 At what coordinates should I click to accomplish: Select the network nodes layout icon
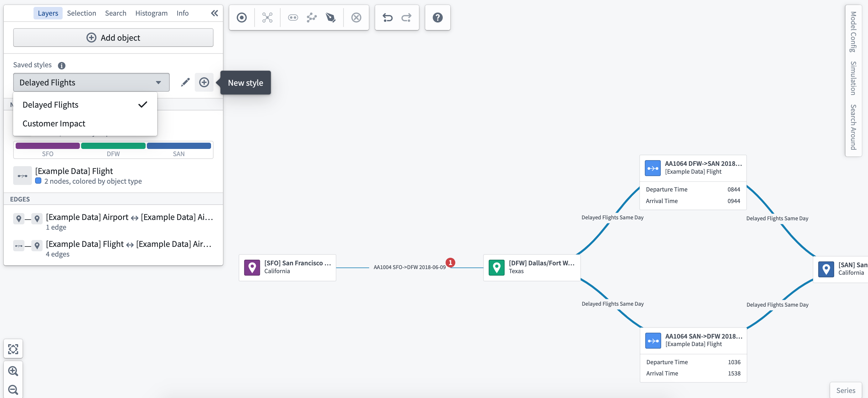pyautogui.click(x=267, y=18)
